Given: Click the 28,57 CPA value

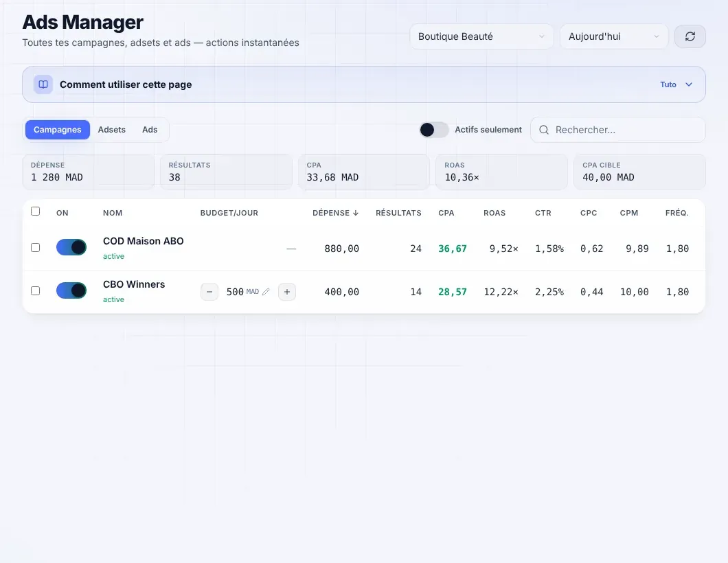Looking at the screenshot, I should tap(453, 292).
